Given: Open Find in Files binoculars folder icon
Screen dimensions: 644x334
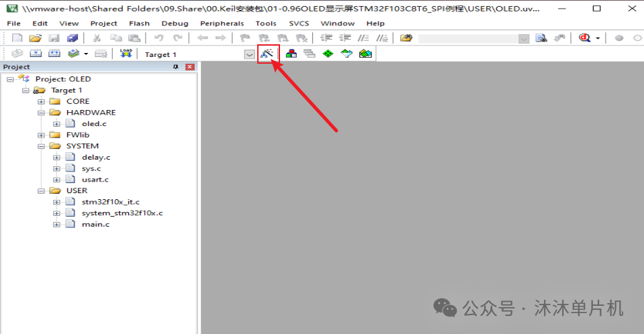Looking at the screenshot, I should [406, 38].
